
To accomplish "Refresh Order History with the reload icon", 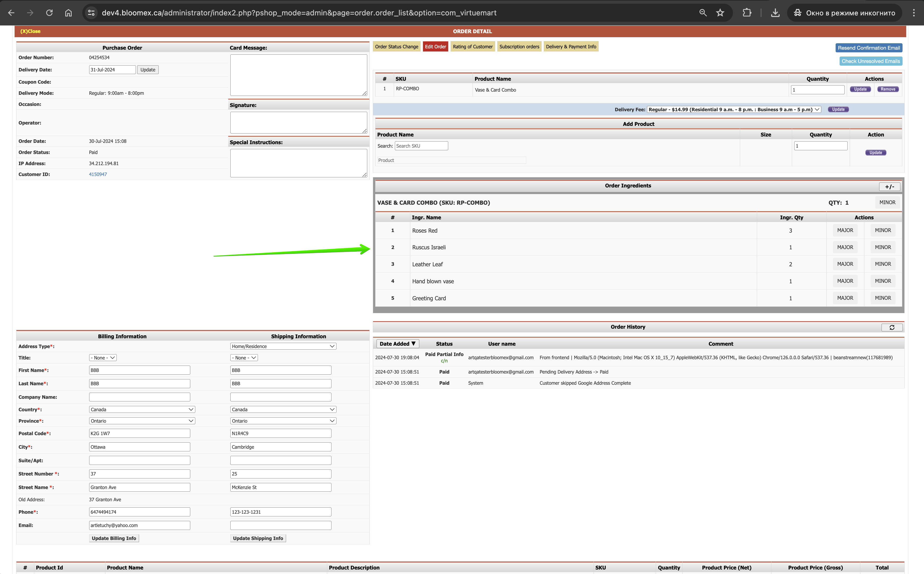I will click(x=892, y=327).
